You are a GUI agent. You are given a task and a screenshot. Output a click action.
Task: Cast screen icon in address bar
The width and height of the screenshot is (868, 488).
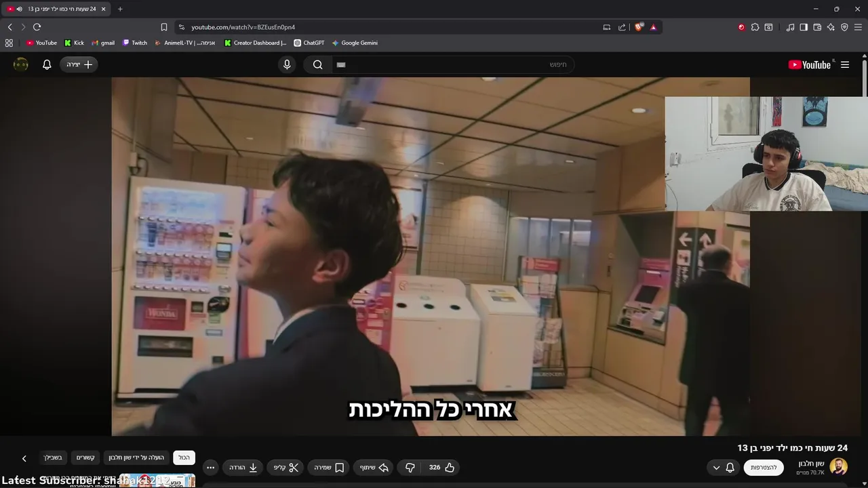(607, 27)
